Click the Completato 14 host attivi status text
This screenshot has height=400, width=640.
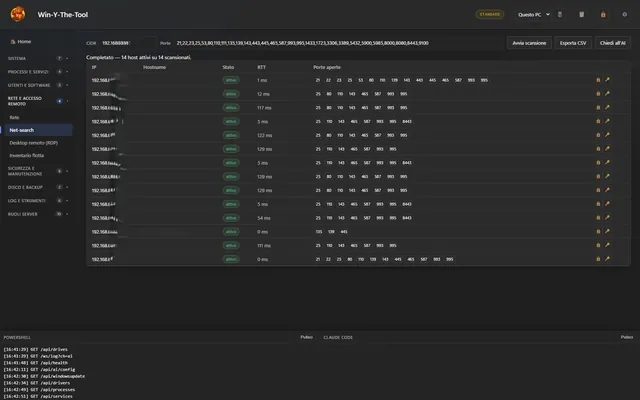138,57
